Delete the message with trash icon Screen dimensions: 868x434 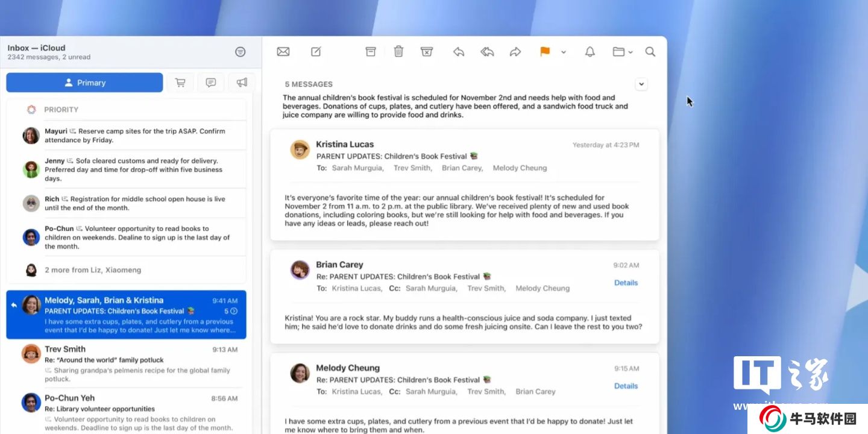click(398, 52)
